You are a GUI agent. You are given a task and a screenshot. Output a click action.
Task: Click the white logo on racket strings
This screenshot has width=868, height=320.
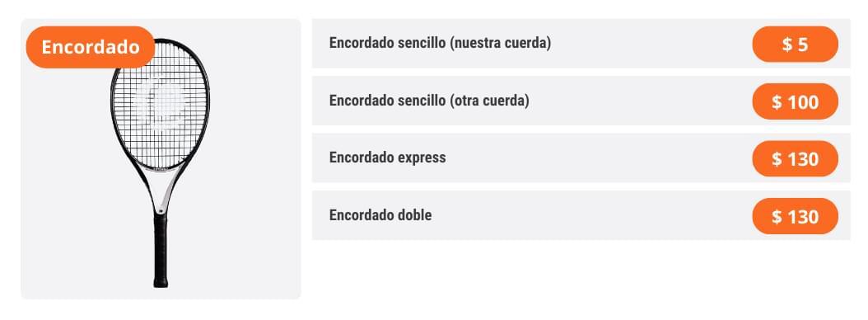pyautogui.click(x=160, y=102)
